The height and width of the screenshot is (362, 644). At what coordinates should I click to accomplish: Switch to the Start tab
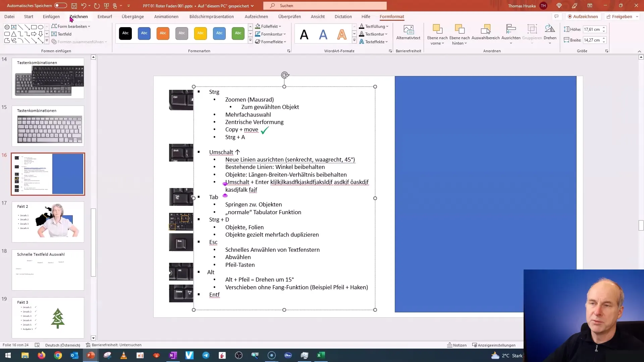(x=29, y=16)
